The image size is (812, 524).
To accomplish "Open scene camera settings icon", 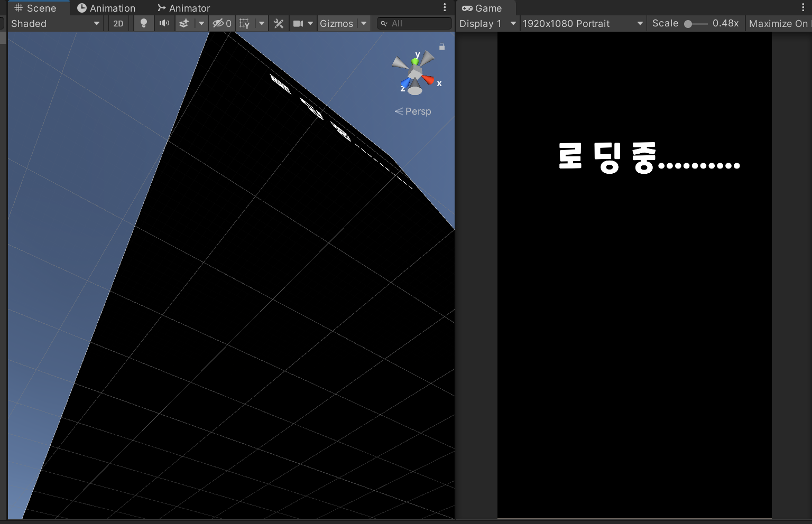I will (x=298, y=23).
